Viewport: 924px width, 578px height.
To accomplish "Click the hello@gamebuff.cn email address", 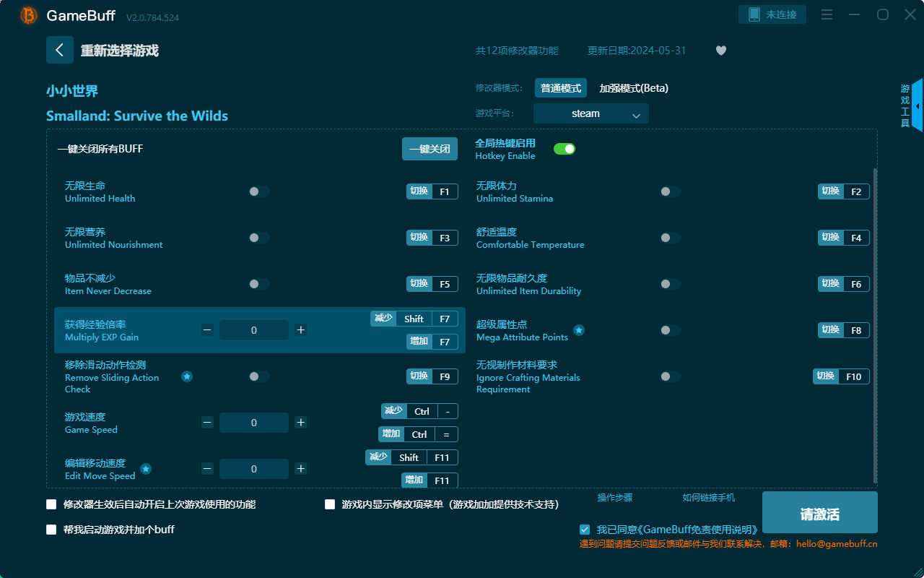I will [837, 544].
